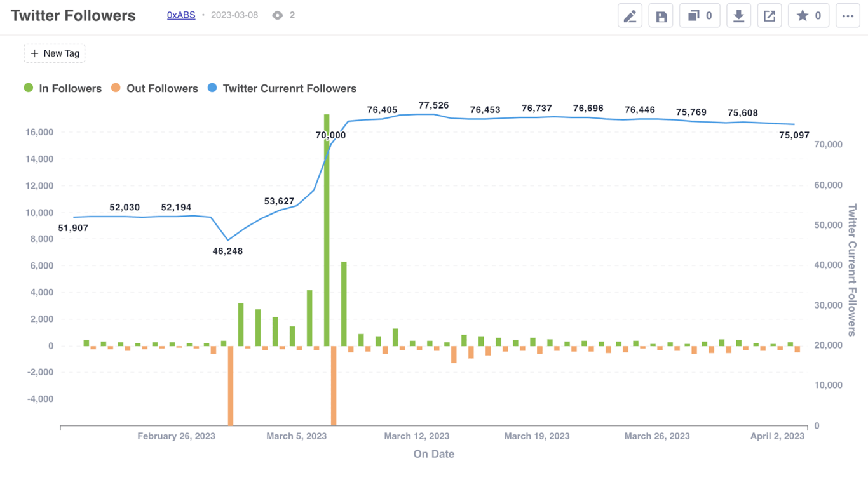Screen dimensions: 868x480
Task: Click the -4,000 left axis tick
Action: (39, 399)
